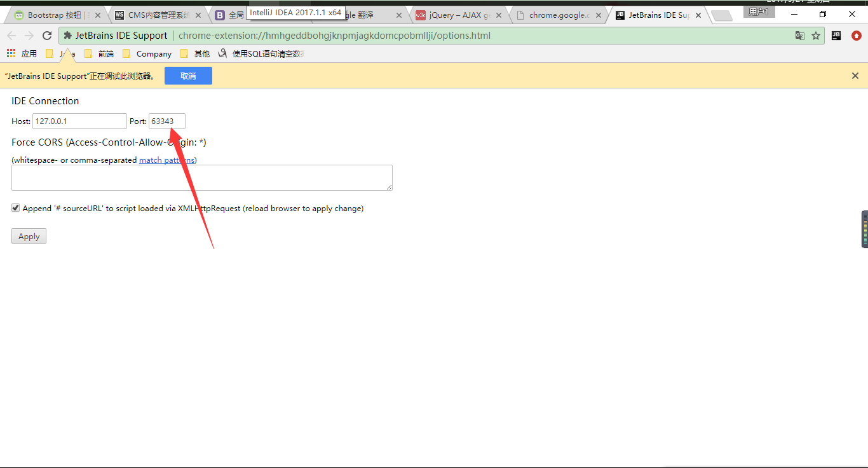Restore down the Chrome window
The width and height of the screenshot is (868, 468).
click(823, 14)
